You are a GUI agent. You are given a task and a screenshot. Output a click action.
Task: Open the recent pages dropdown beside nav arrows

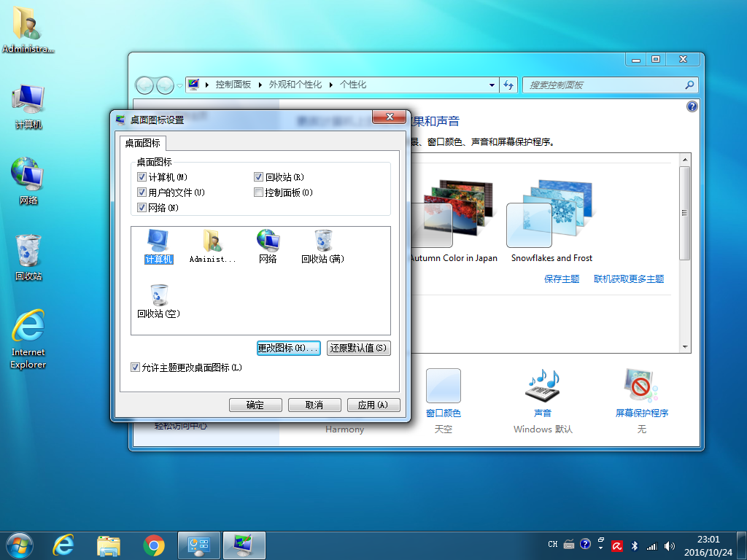coord(179,86)
